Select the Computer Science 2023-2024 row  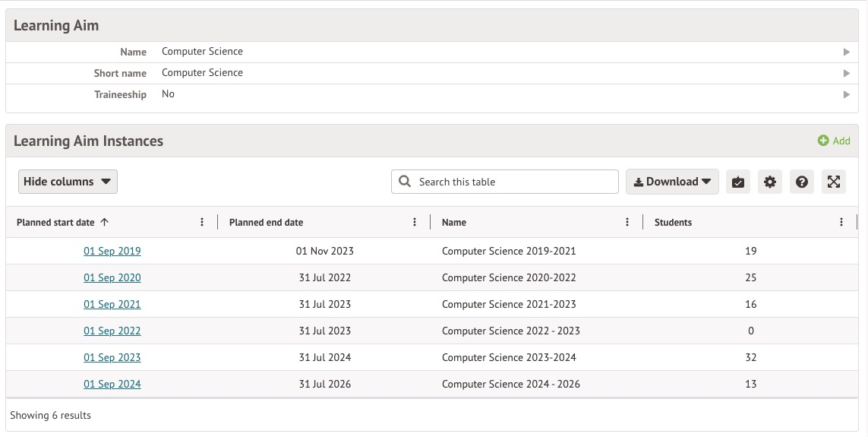pyautogui.click(x=509, y=357)
